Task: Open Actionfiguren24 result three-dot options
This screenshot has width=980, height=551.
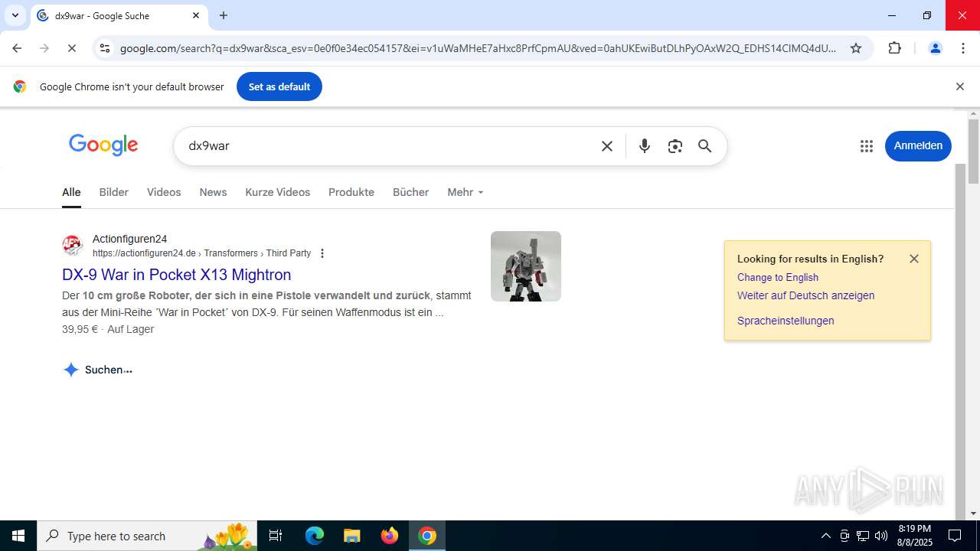Action: pyautogui.click(x=322, y=253)
